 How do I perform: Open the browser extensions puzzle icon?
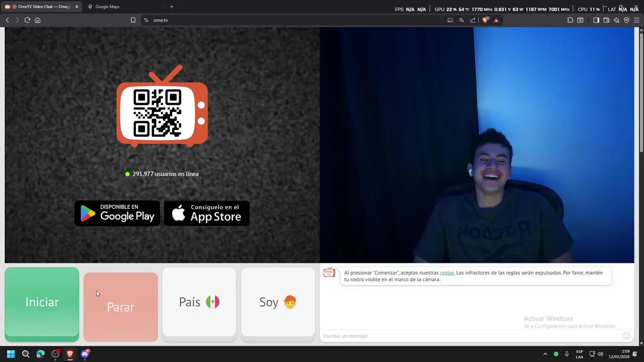tap(570, 20)
